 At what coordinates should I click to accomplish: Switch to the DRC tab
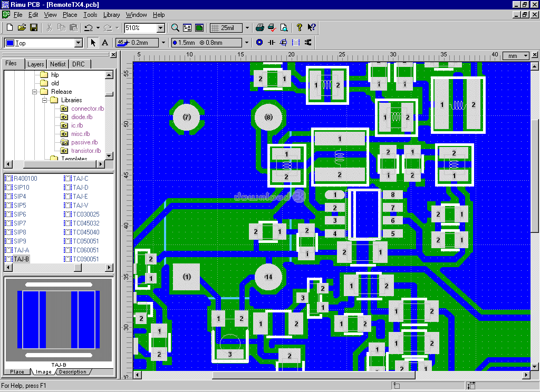[79, 64]
